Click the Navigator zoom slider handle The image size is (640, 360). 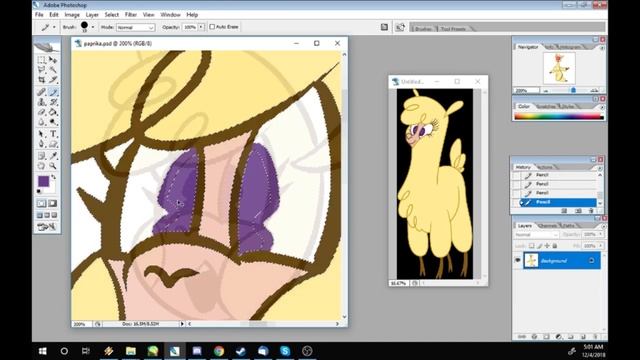[573, 90]
